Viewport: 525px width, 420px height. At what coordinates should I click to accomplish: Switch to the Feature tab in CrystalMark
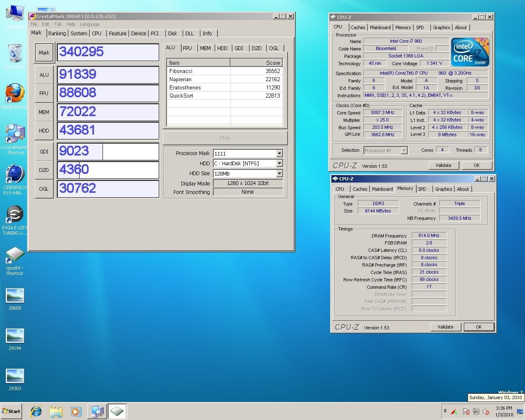pos(118,34)
